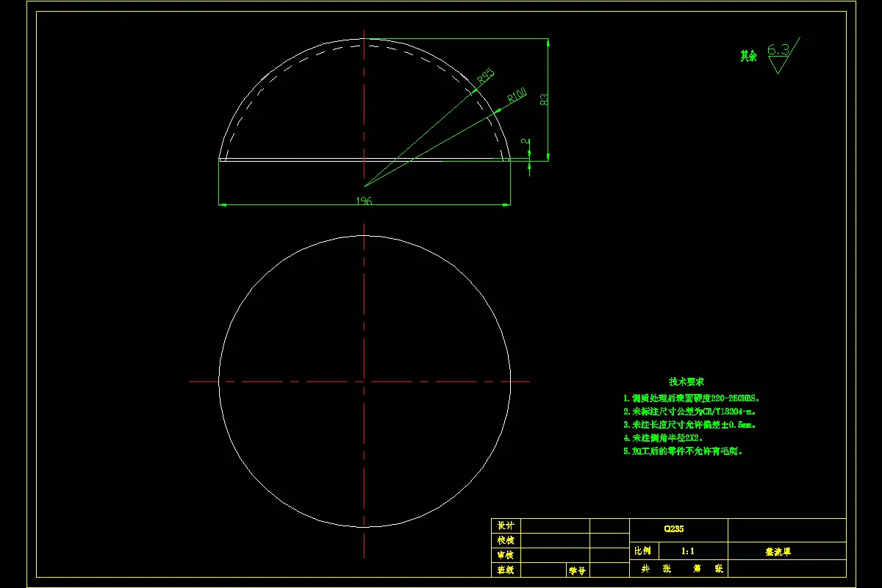Click the 其余 roughness note text
882x588 pixels.
pos(749,56)
